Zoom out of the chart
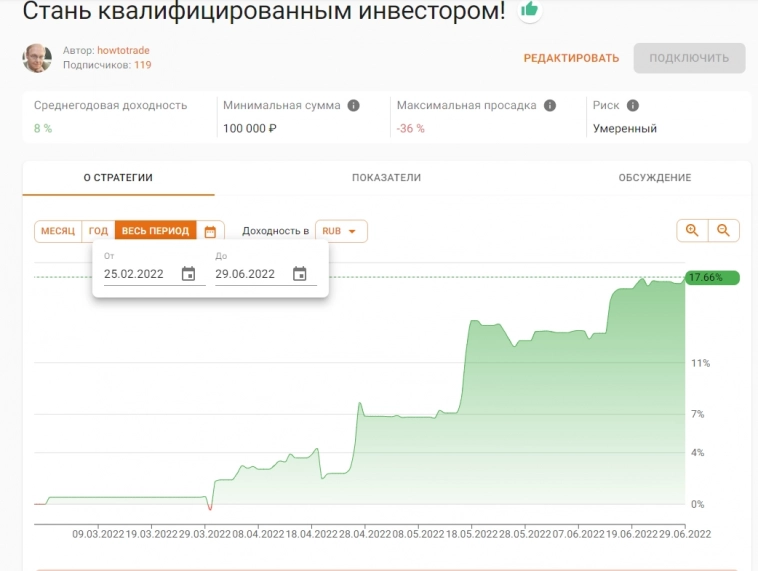This screenshot has height=571, width=758. click(723, 231)
